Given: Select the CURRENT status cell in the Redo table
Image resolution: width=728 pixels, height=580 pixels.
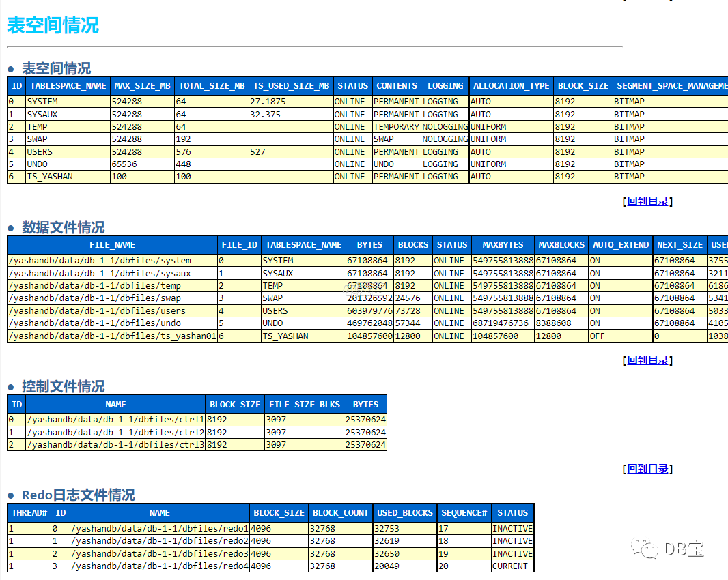Looking at the screenshot, I should click(x=513, y=566).
